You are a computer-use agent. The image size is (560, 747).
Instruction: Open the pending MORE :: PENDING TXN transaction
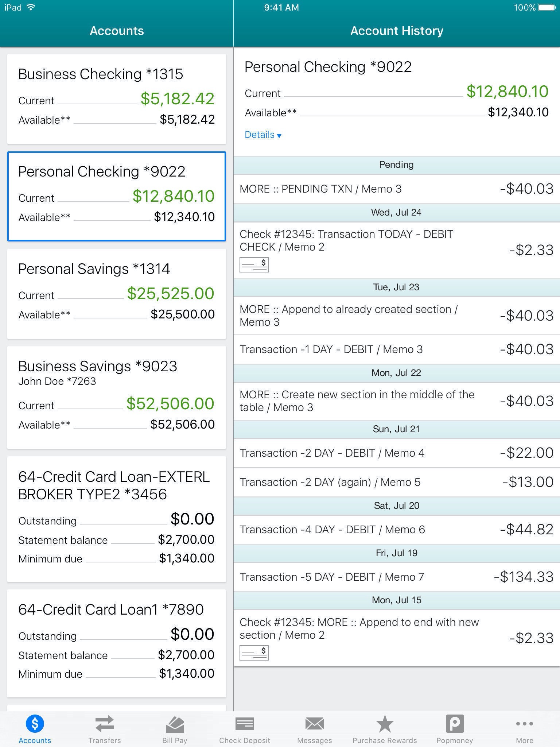click(x=396, y=189)
